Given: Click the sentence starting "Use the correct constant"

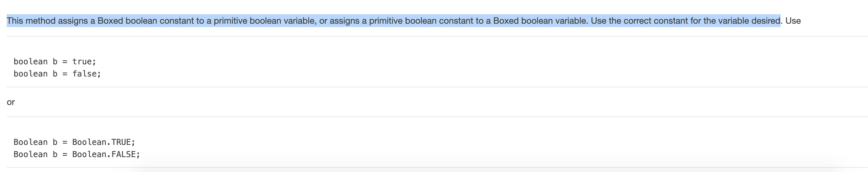Looking at the screenshot, I should 685,21.
